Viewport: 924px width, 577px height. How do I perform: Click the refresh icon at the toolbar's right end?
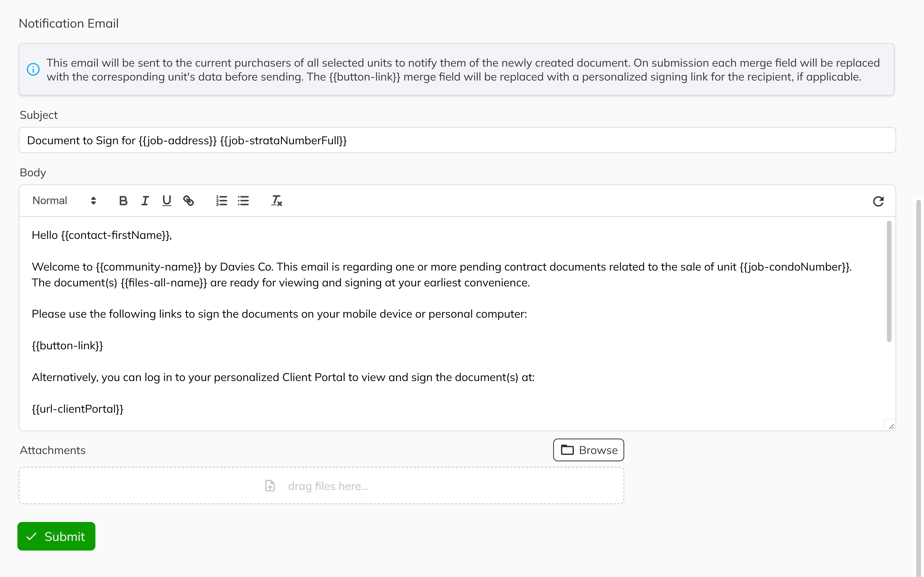878,201
